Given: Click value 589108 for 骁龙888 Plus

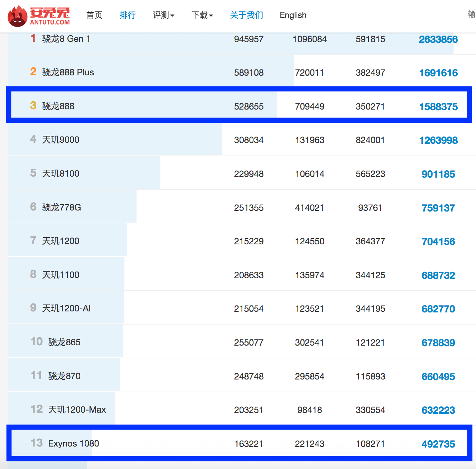Looking at the screenshot, I should pos(249,73).
